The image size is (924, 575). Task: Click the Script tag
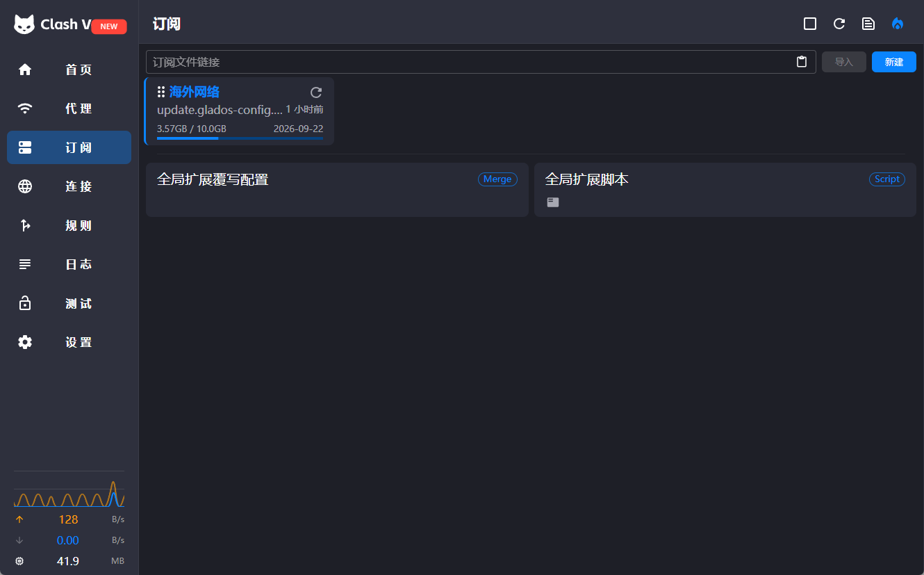coord(887,179)
